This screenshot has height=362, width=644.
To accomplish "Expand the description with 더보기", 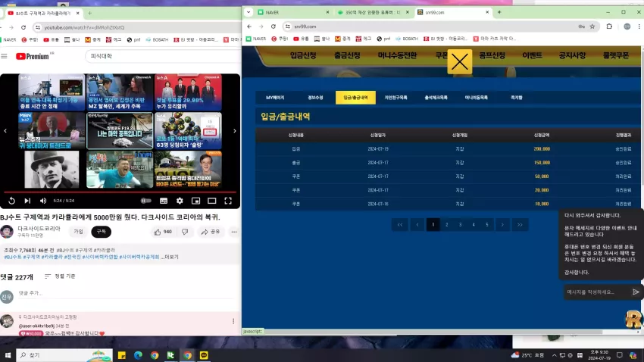I will (172, 257).
